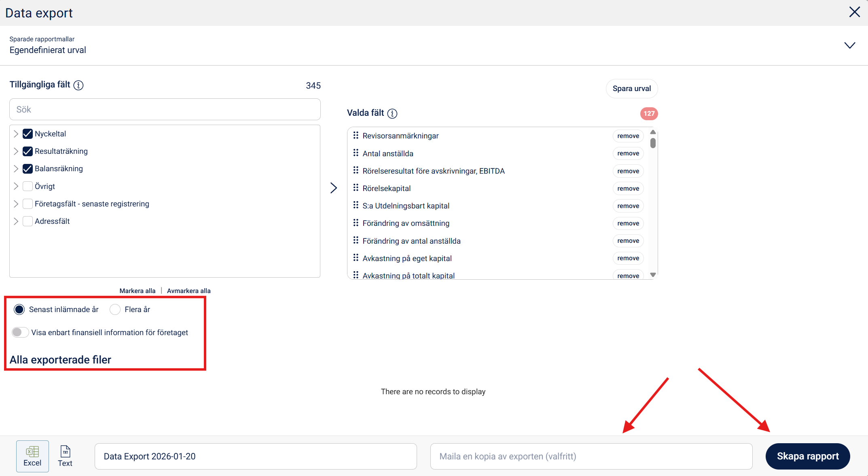Screen dimensions: 868x476
Task: Click the Markera alla link
Action: click(137, 291)
